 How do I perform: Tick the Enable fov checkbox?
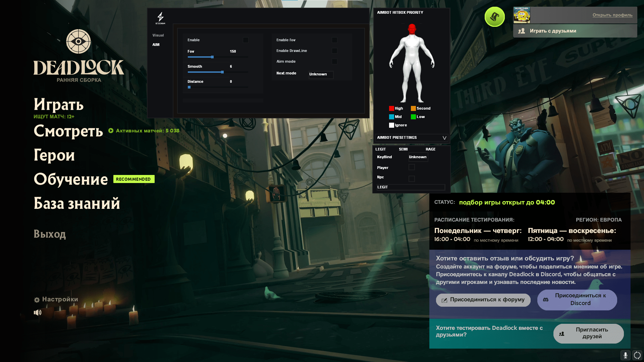tap(334, 40)
